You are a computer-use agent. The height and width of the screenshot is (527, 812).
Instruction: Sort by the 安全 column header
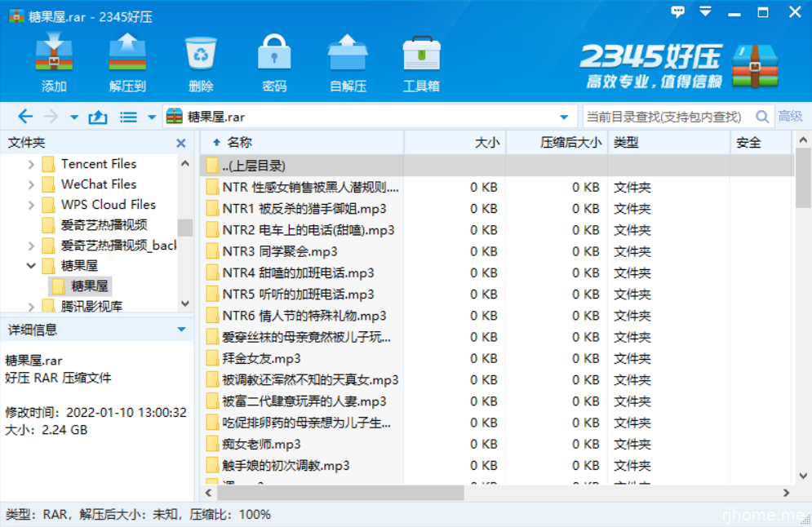point(761,143)
